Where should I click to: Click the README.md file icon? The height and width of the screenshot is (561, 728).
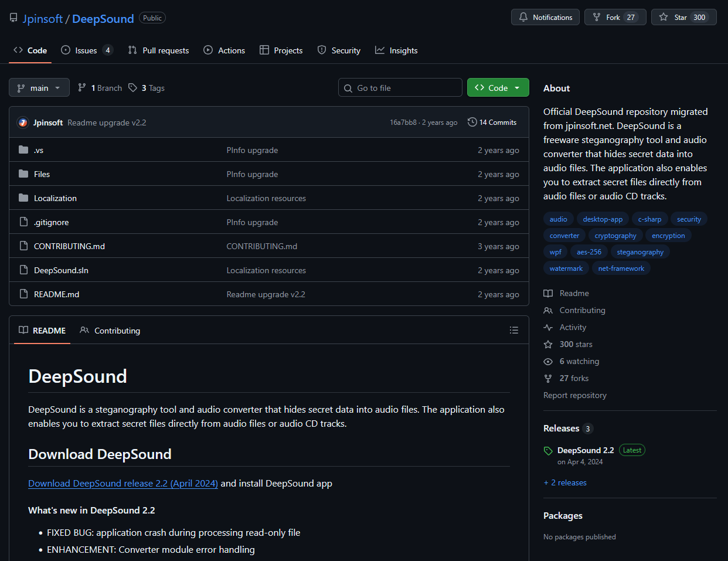23,294
